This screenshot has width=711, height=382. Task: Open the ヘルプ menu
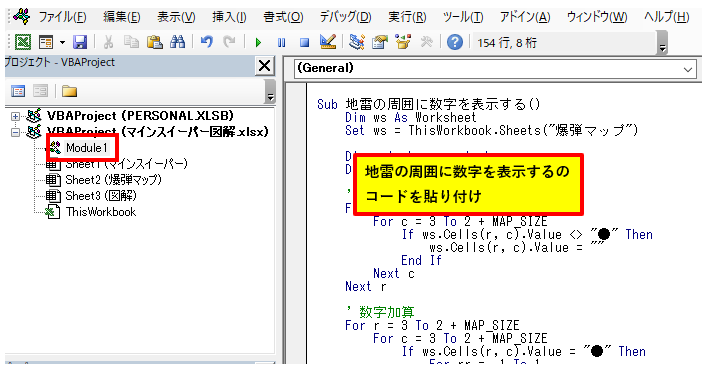tap(666, 17)
